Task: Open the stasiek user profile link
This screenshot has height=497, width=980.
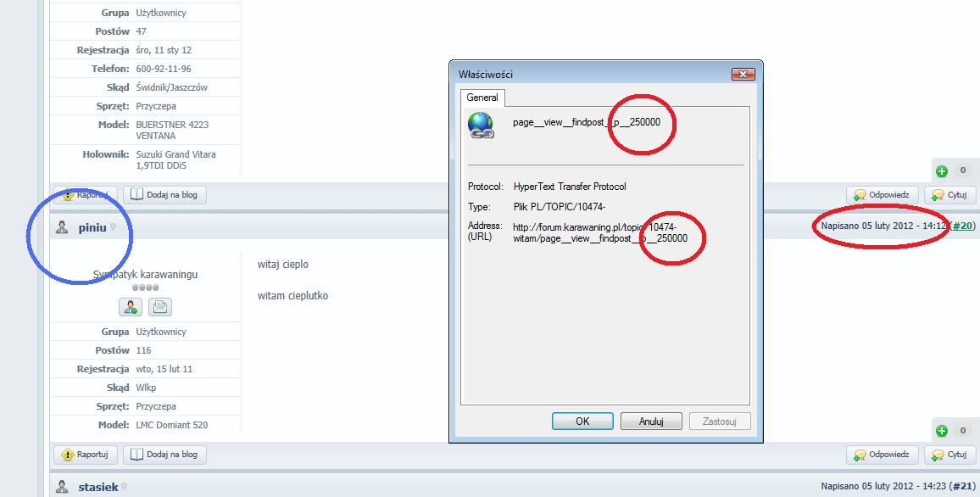Action: pyautogui.click(x=98, y=487)
